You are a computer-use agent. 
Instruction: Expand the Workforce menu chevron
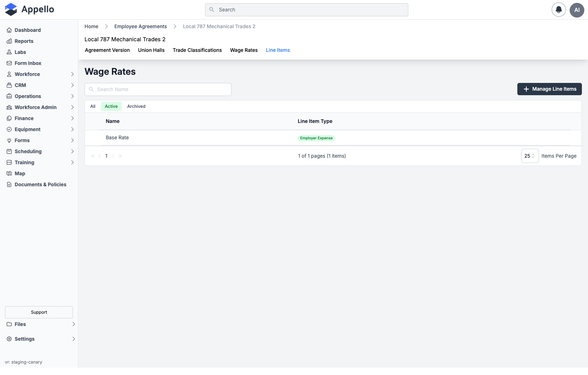[x=72, y=74]
